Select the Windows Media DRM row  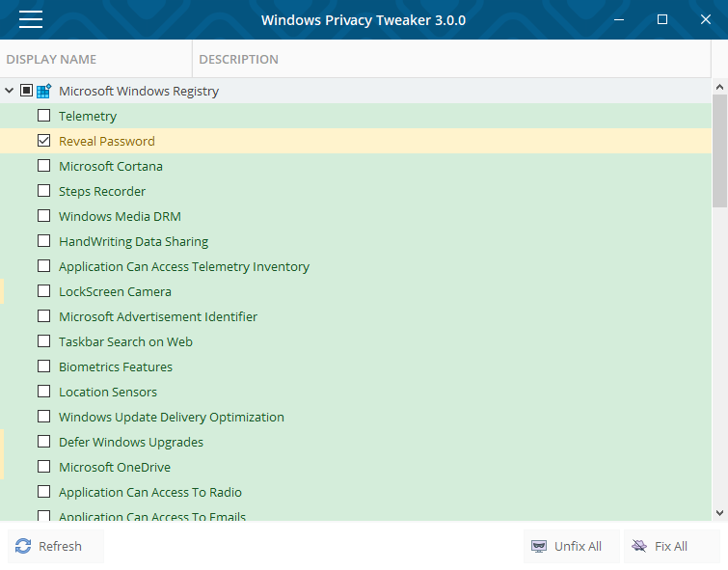pos(120,216)
